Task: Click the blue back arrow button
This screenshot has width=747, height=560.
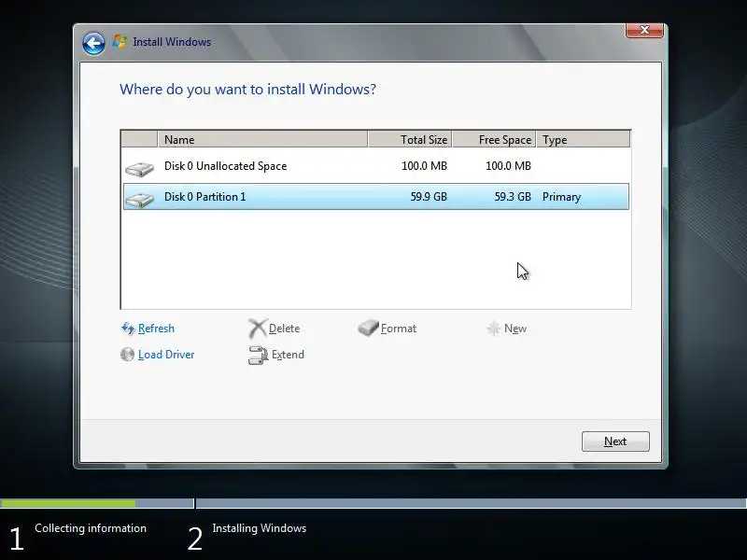Action: [93, 43]
